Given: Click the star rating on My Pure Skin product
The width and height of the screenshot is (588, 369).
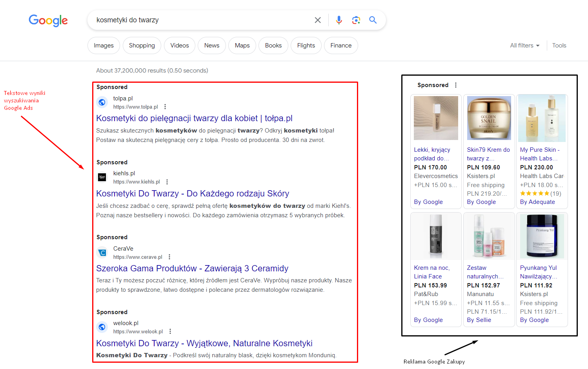Looking at the screenshot, I should [x=535, y=193].
